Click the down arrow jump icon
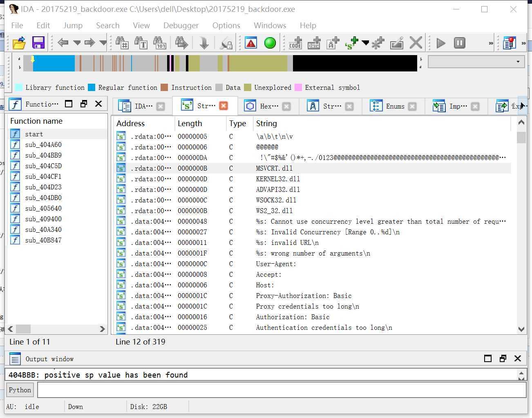 (204, 42)
